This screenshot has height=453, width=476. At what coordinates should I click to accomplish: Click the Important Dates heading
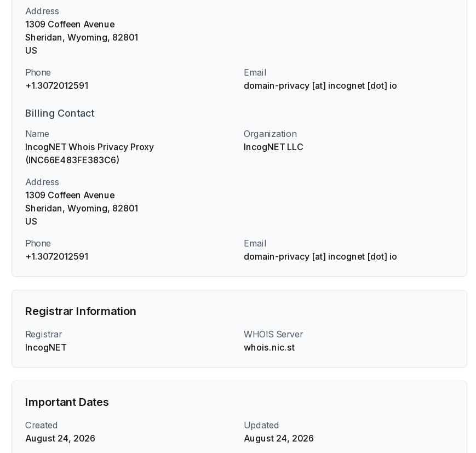[67, 402]
